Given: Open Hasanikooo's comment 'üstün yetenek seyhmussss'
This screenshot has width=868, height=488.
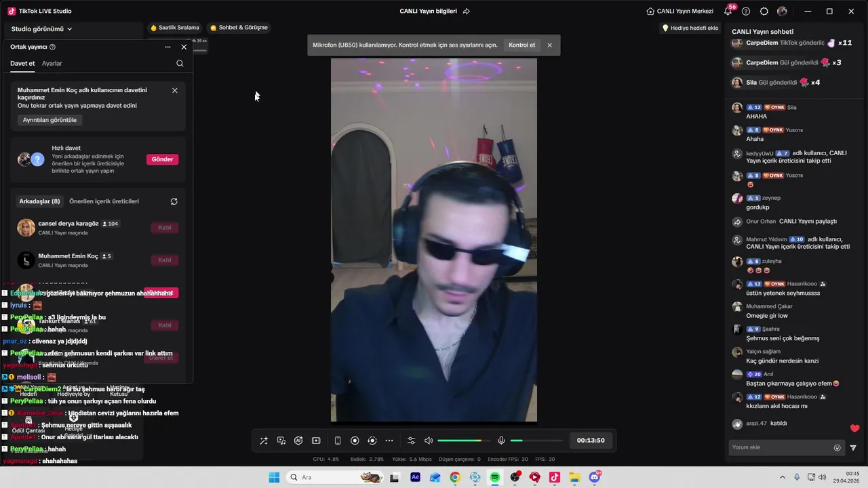Looking at the screenshot, I should (783, 293).
